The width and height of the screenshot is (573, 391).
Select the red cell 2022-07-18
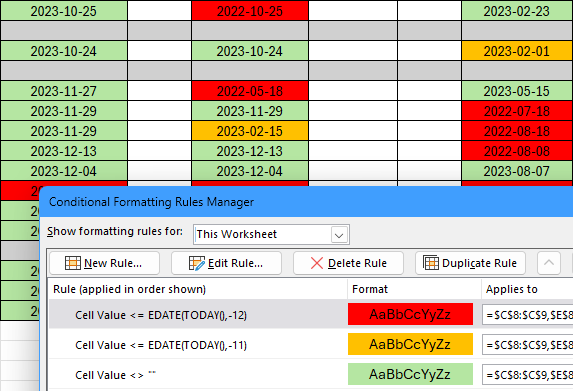(517, 111)
